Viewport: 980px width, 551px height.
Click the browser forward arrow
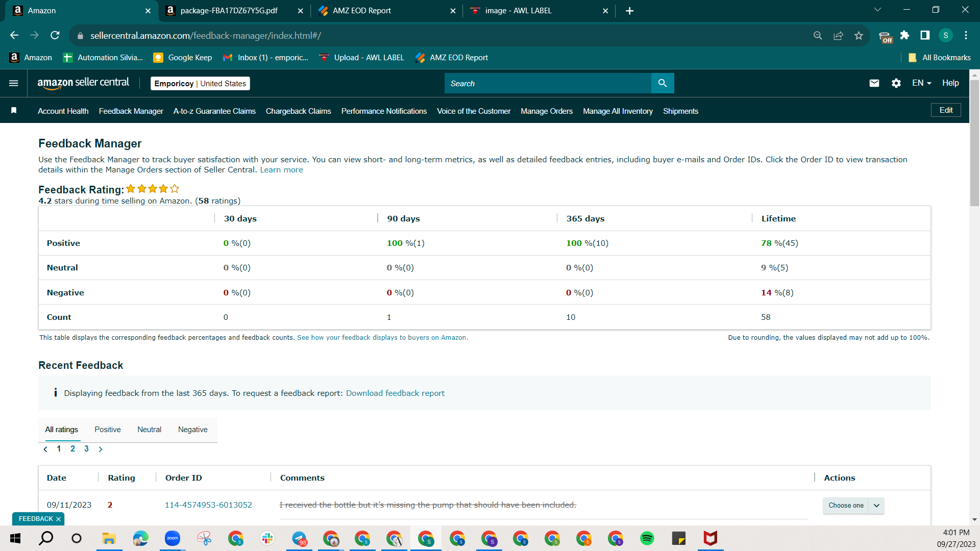tap(35, 35)
